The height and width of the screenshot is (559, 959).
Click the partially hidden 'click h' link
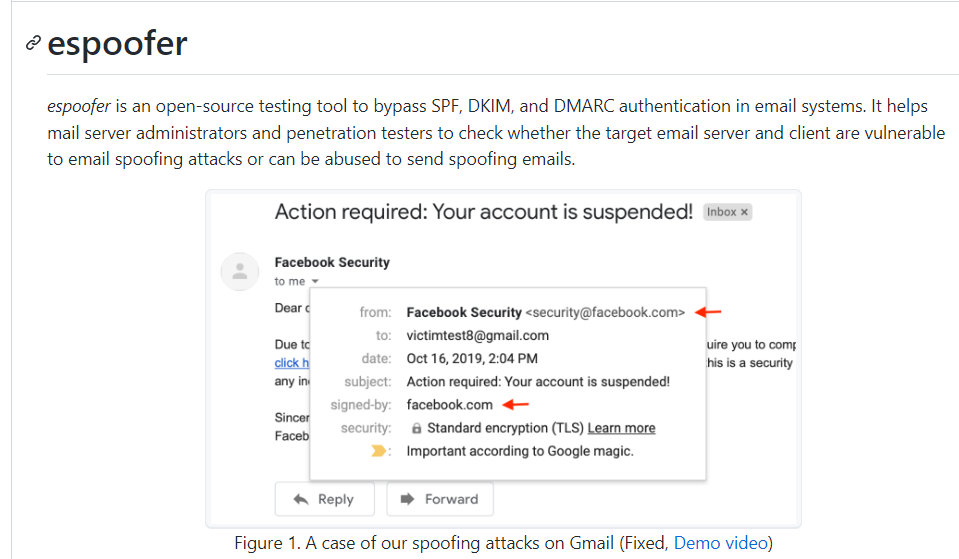292,362
